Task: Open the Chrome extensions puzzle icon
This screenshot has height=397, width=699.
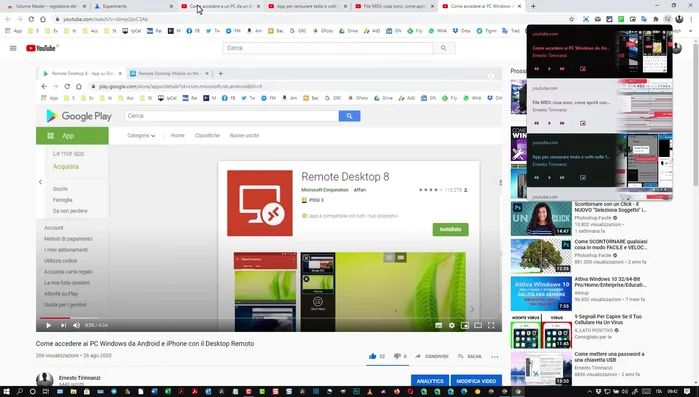Action: (x=656, y=19)
